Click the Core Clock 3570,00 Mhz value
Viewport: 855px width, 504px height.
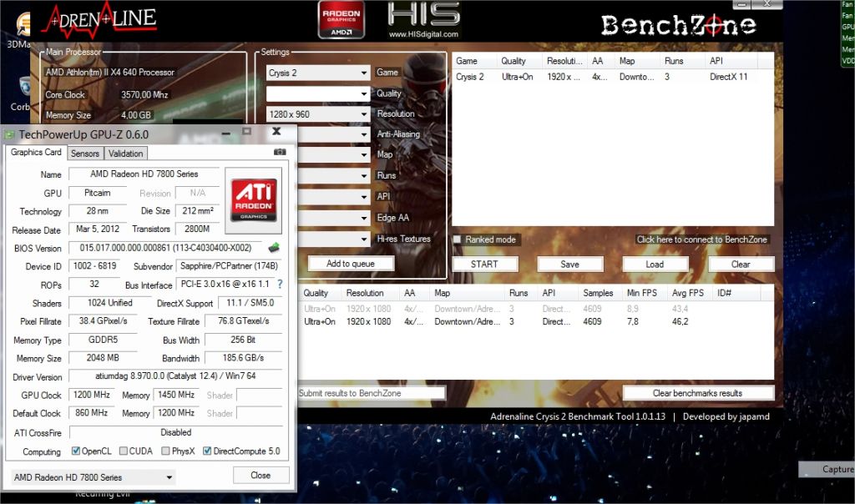tap(144, 95)
